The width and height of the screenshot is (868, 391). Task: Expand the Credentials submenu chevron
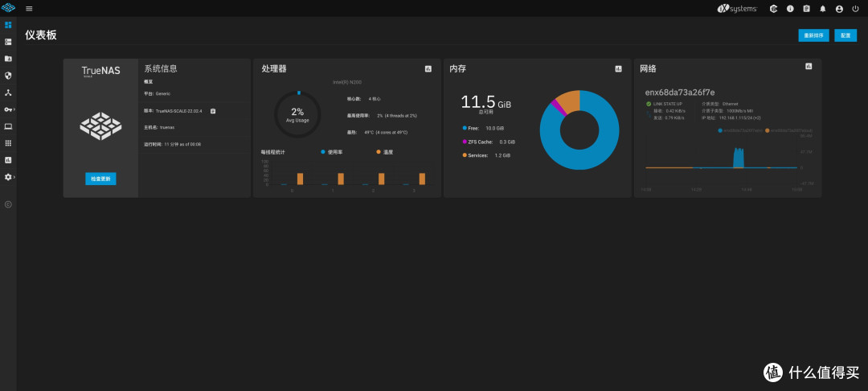tap(14, 109)
